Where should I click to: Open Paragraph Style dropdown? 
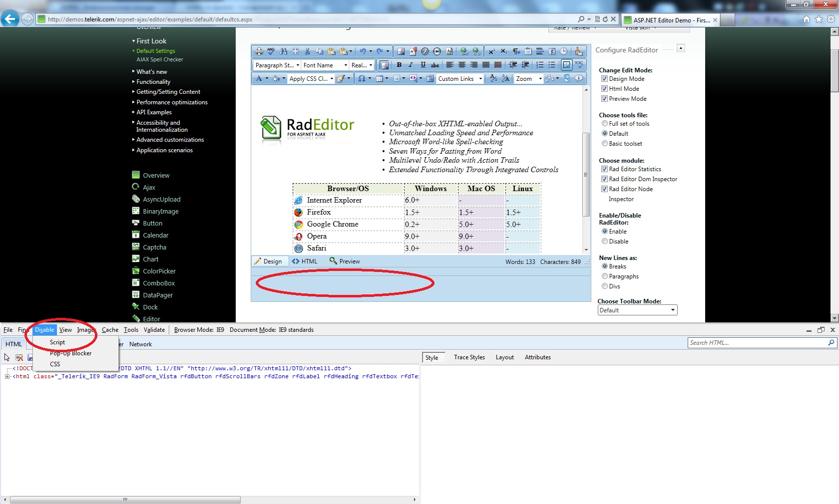277,65
